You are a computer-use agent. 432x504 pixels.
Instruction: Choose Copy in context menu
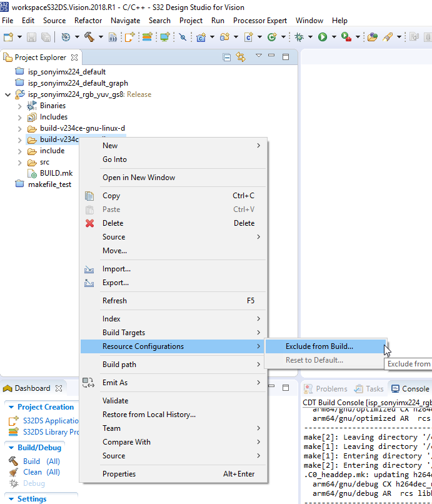click(174, 196)
